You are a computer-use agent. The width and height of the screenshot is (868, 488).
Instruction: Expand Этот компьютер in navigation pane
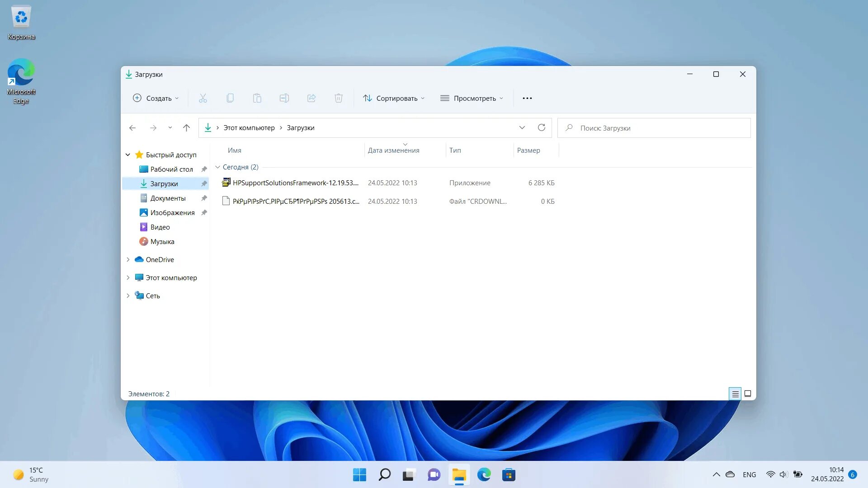click(x=128, y=277)
